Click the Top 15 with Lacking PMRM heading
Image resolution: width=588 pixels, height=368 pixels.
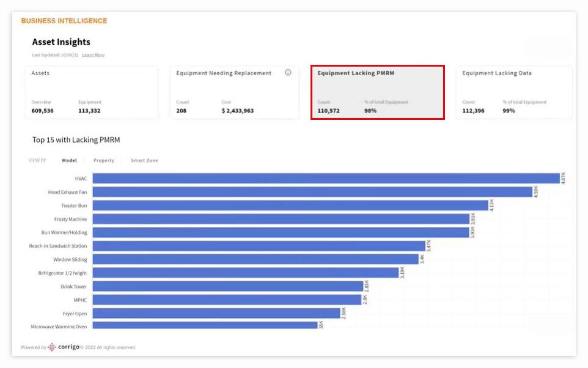(x=76, y=140)
